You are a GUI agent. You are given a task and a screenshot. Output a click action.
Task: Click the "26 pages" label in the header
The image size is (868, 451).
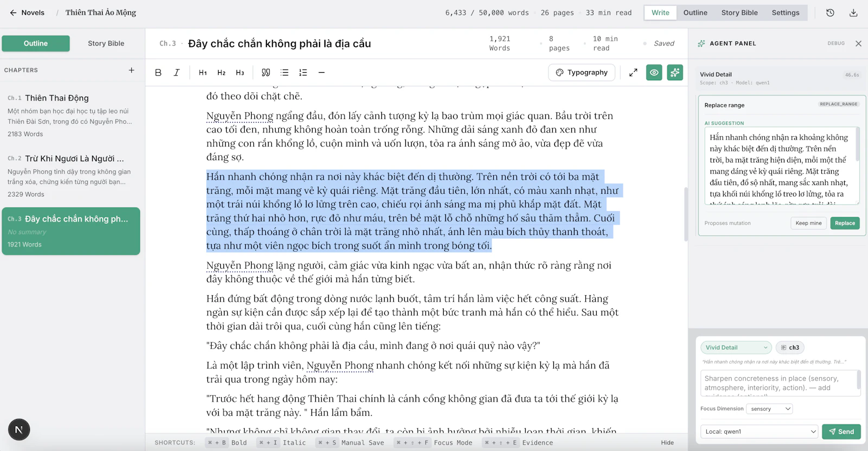557,12
